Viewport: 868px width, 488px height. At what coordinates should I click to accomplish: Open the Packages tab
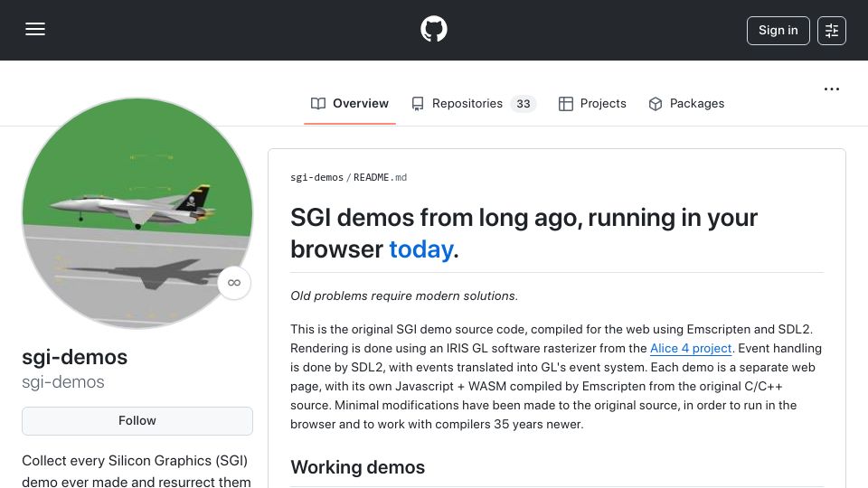click(x=686, y=103)
